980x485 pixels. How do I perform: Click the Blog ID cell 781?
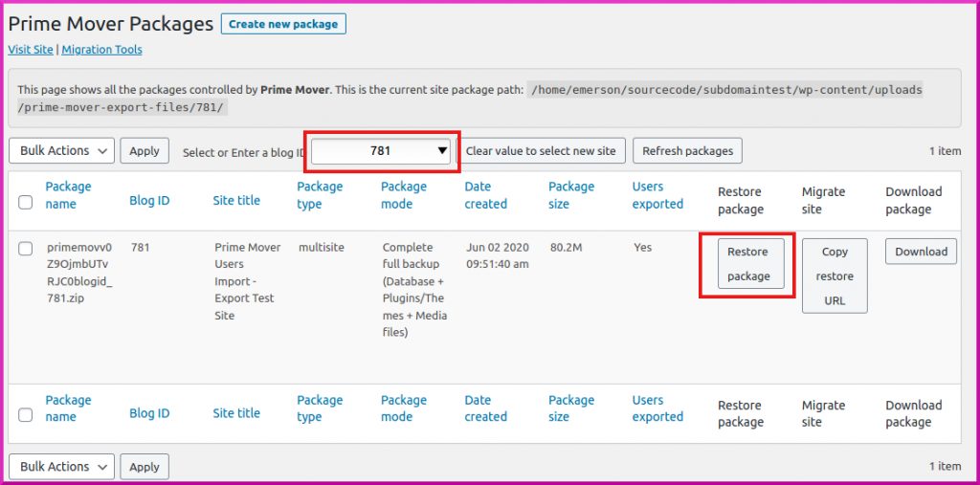coord(140,248)
